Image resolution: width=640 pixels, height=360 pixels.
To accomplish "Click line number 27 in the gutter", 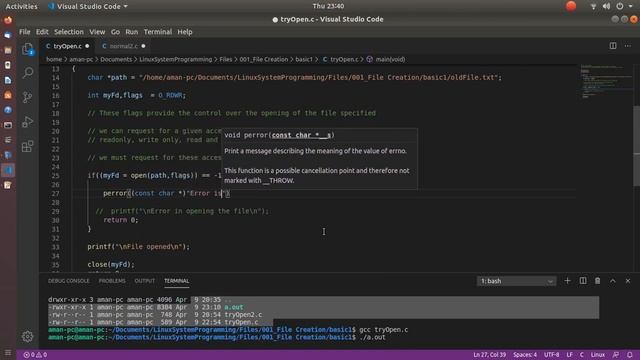I will pos(56,193).
